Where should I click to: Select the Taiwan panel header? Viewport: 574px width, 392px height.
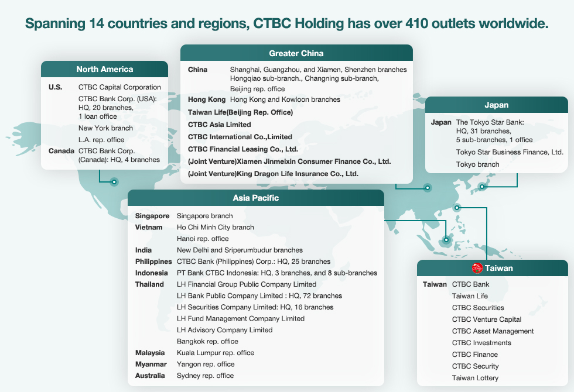click(493, 268)
